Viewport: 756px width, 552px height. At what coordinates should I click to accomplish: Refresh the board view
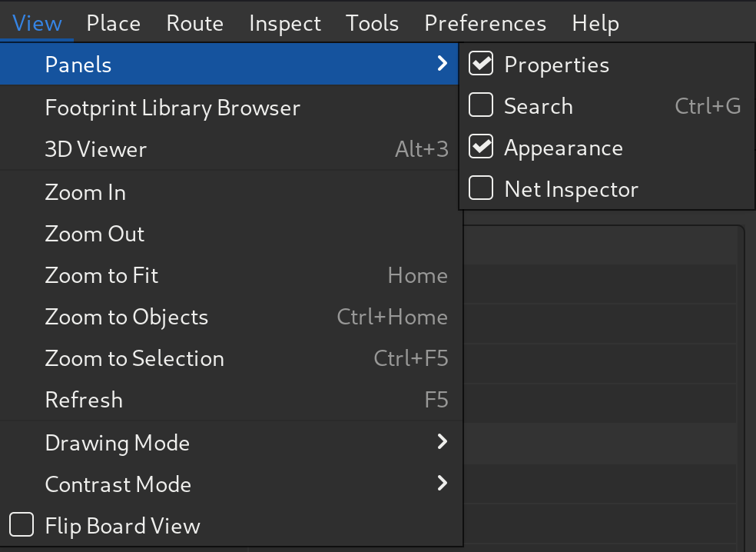point(84,400)
